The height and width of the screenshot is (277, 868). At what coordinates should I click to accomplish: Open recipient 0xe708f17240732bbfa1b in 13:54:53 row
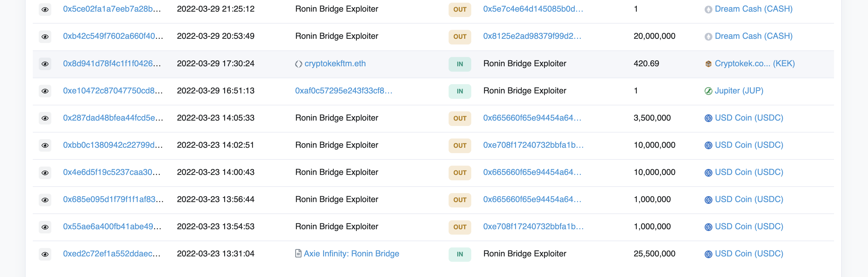pos(533,226)
